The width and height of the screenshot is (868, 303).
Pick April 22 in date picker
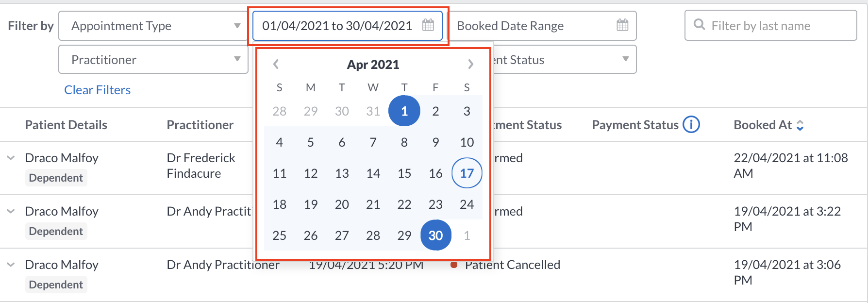[404, 204]
